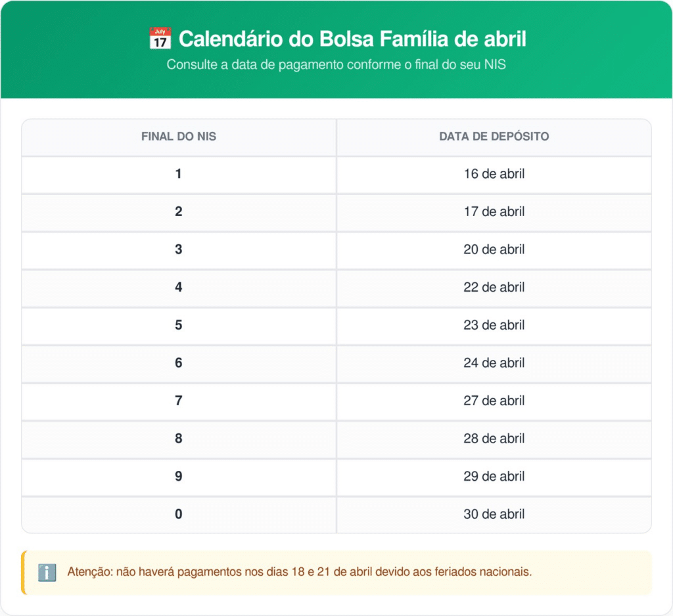Click the 'DATA DE DEPÓSITO' column header
This screenshot has height=616, width=673.
494,137
